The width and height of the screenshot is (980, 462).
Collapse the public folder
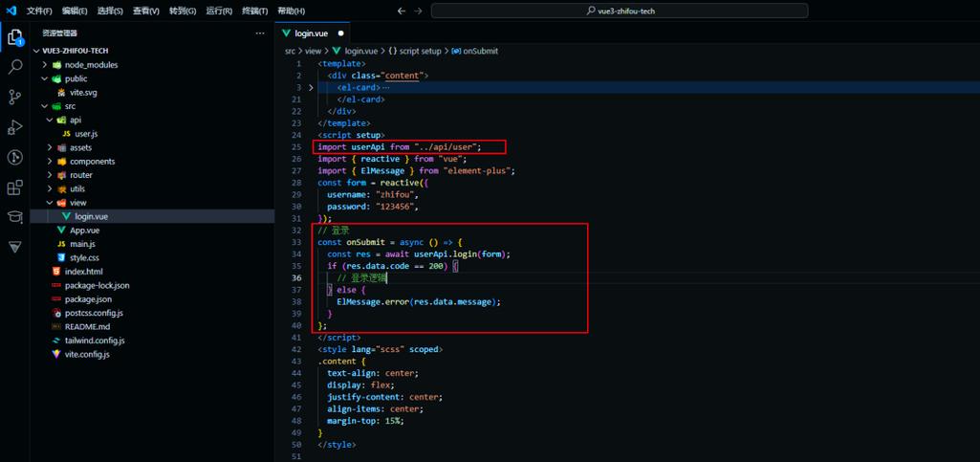click(45, 78)
